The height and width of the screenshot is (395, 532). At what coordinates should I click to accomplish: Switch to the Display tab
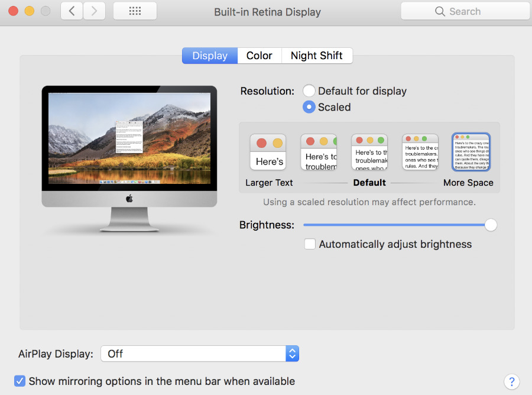(x=210, y=56)
